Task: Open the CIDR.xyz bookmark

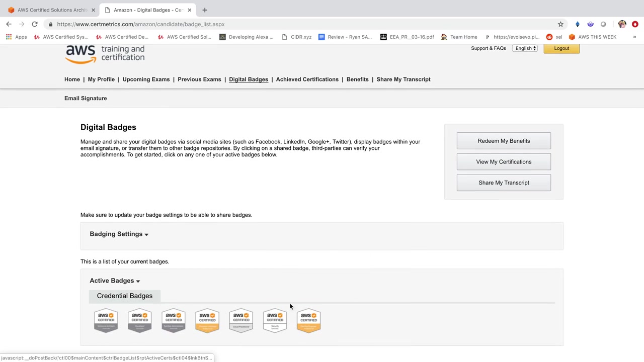Action: point(296,37)
